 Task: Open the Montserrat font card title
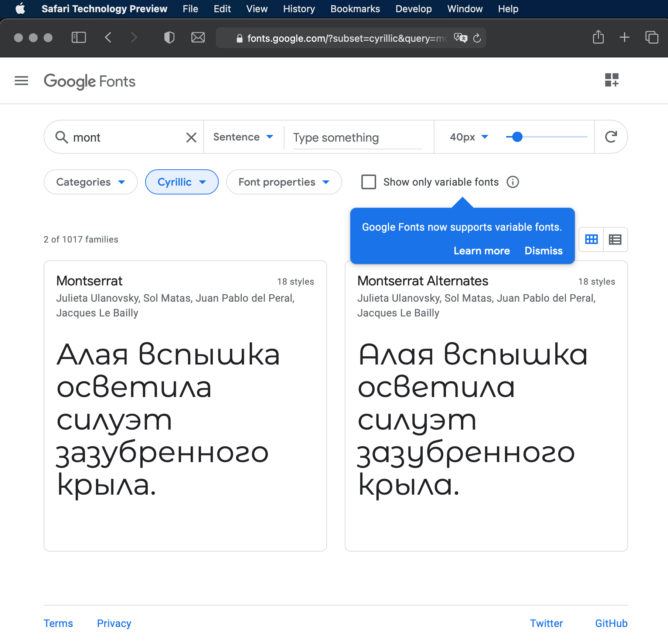(x=89, y=281)
